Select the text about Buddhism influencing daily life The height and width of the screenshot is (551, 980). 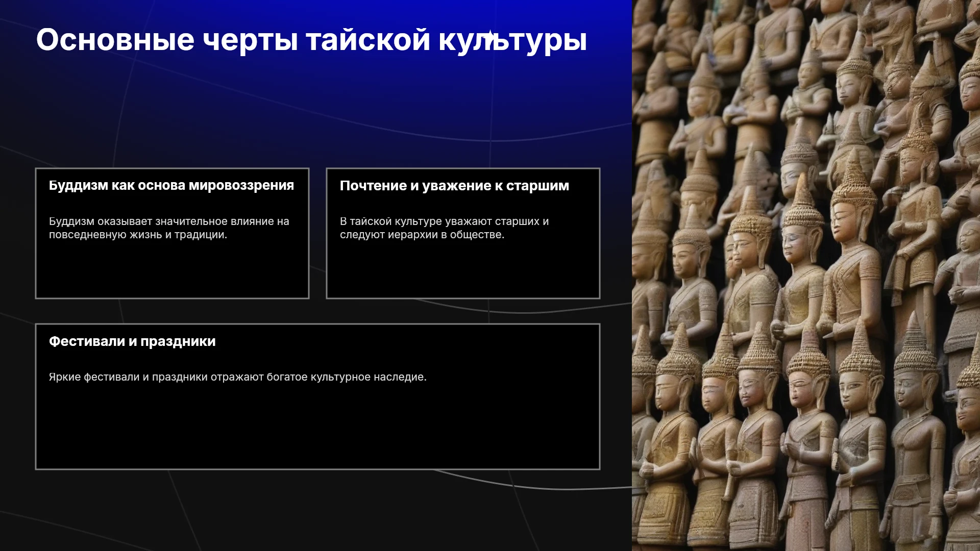point(169,228)
